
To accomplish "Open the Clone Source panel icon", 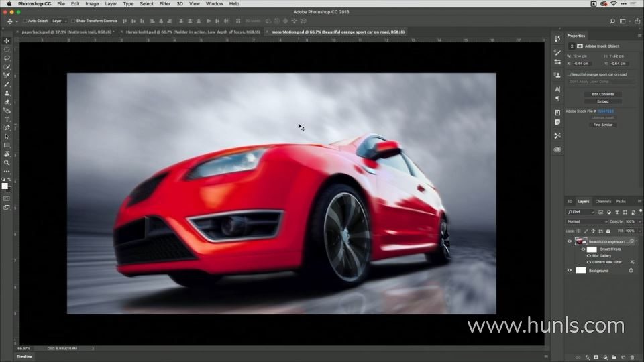I will coord(557,75).
